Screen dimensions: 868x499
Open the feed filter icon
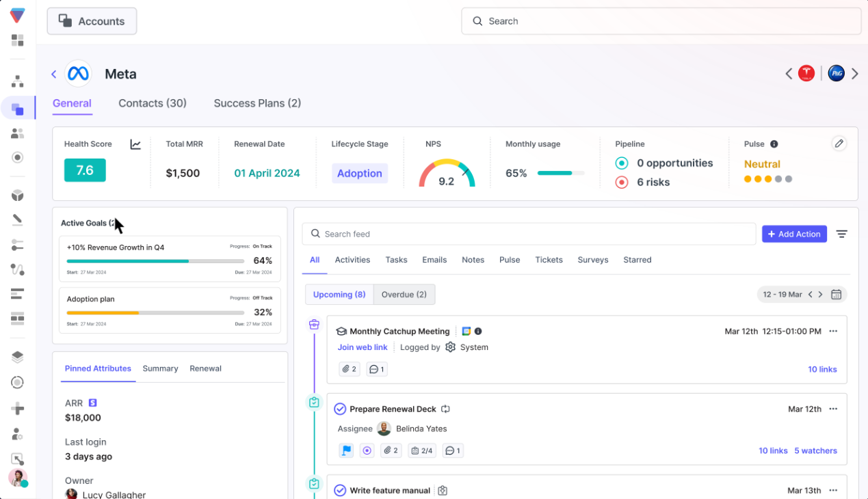point(841,234)
